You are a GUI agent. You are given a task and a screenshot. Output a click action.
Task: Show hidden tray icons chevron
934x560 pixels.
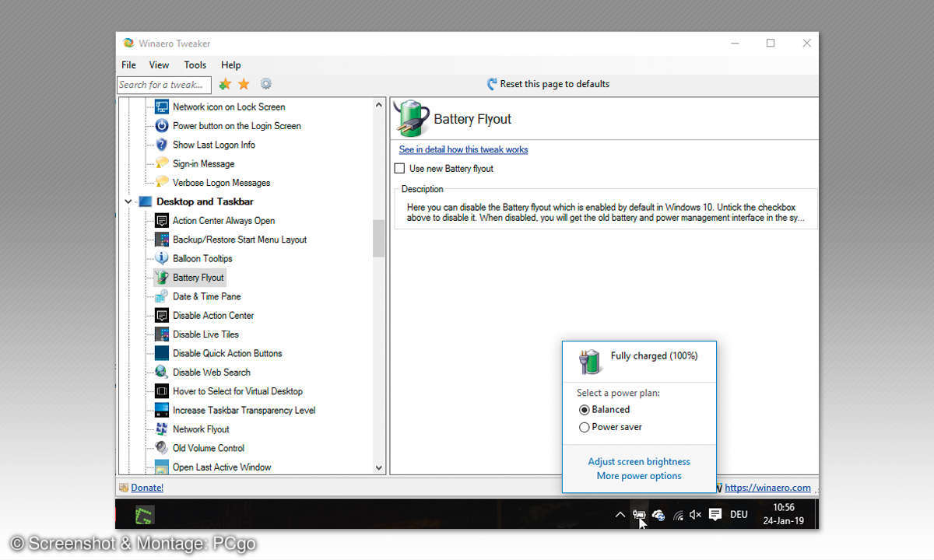click(620, 514)
